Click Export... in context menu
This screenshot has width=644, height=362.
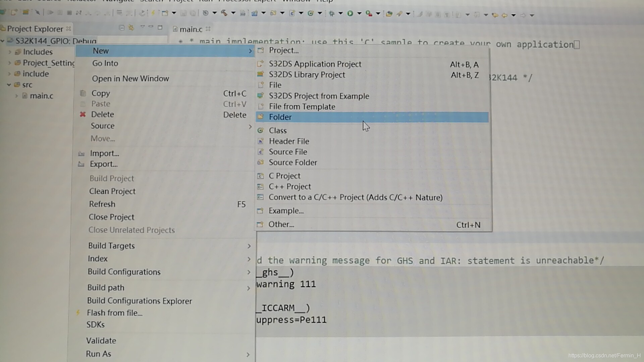(165, 164)
